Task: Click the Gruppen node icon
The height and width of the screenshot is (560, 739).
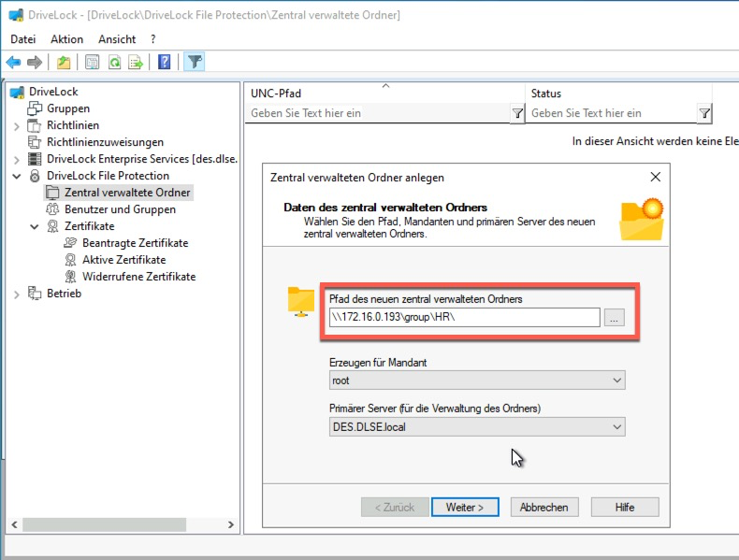Action: [35, 108]
